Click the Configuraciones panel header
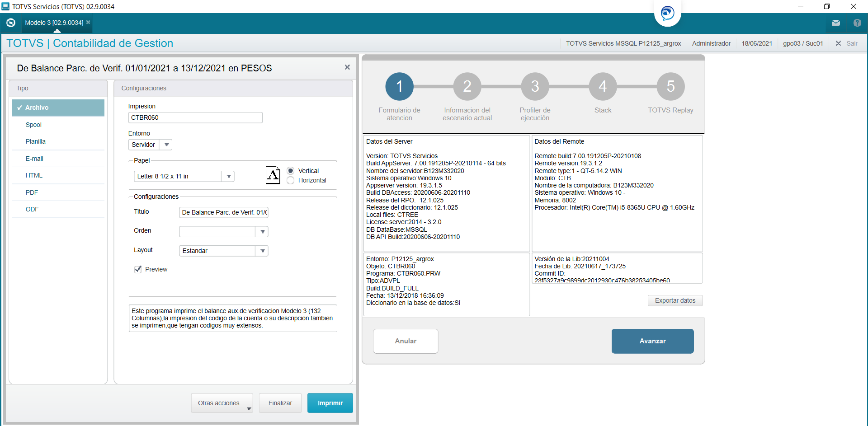Screen dimensions: 868x426 233,88
